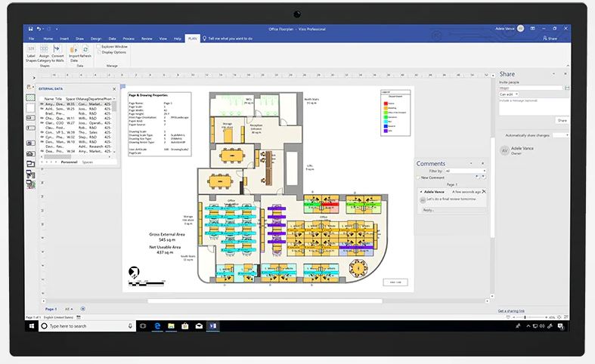Click the Save icon in title bar
Image resolution: width=595 pixels, height=364 pixels.
click(x=30, y=29)
